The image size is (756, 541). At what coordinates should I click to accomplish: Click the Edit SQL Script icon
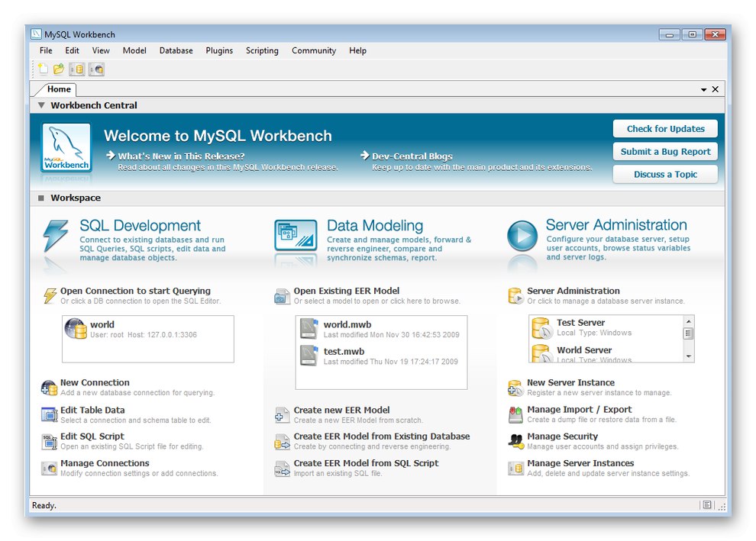[49, 441]
